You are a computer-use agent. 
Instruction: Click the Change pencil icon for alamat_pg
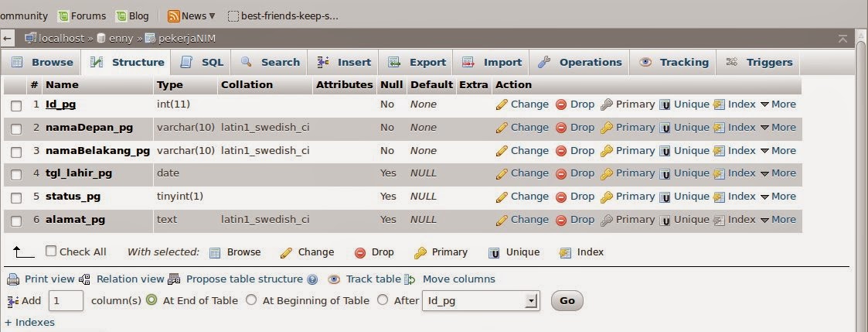click(x=502, y=220)
